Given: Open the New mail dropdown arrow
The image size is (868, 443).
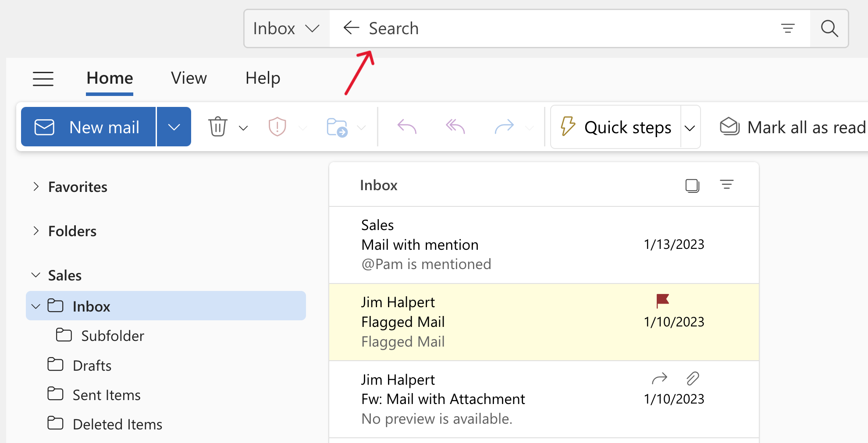Looking at the screenshot, I should click(174, 127).
